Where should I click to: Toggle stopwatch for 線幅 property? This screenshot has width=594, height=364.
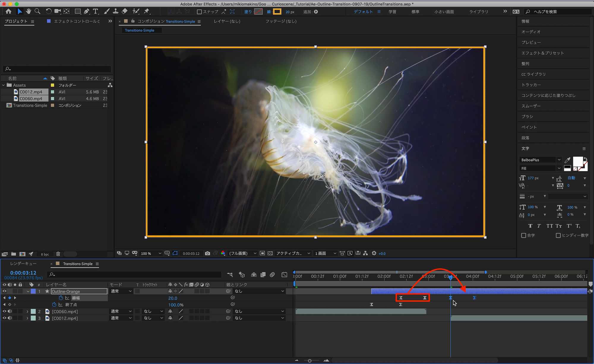(61, 298)
